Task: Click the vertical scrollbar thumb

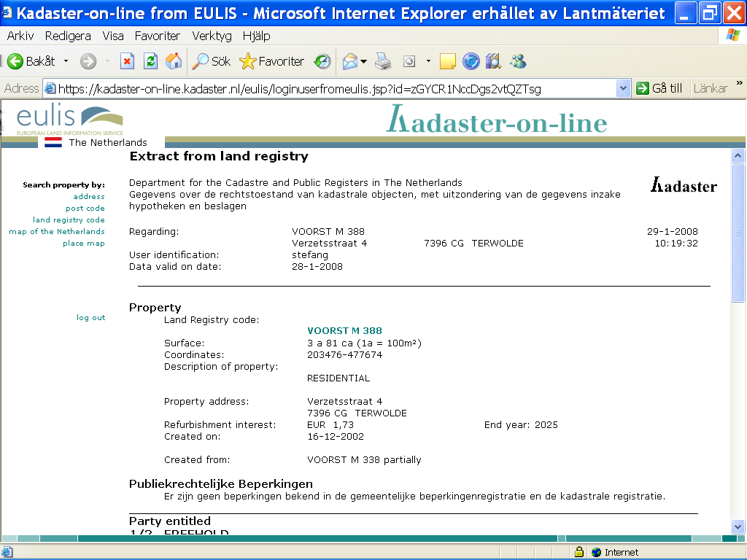Action: point(738,233)
